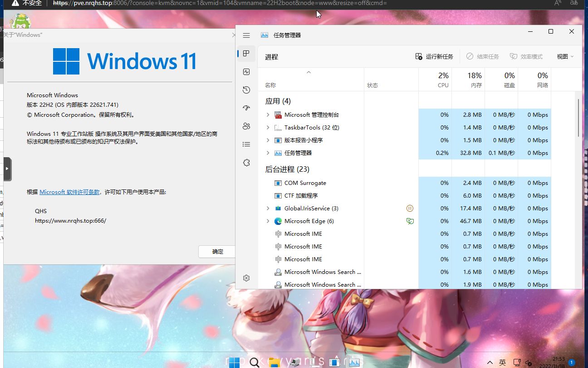Open the Users page from the sidebar

246,126
